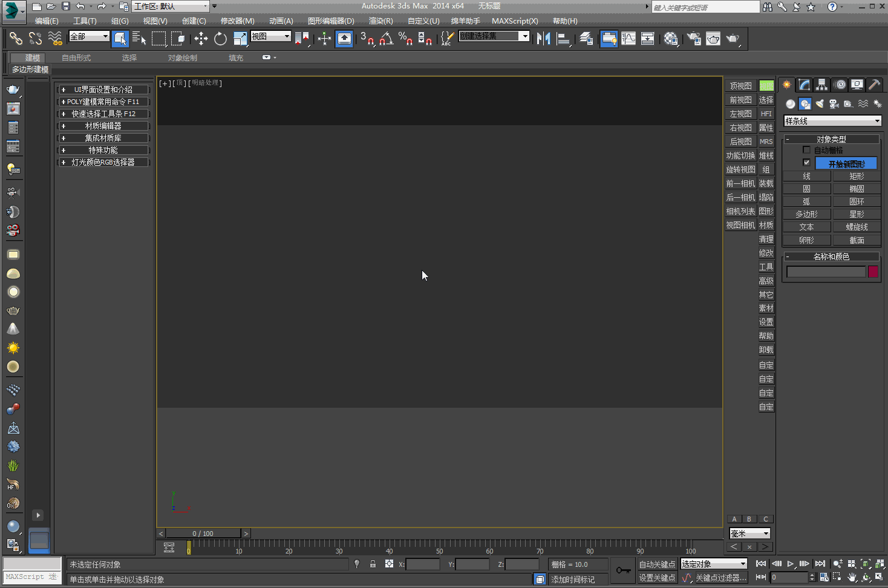Click the object color swatch
888x588 pixels.
pyautogui.click(x=873, y=272)
